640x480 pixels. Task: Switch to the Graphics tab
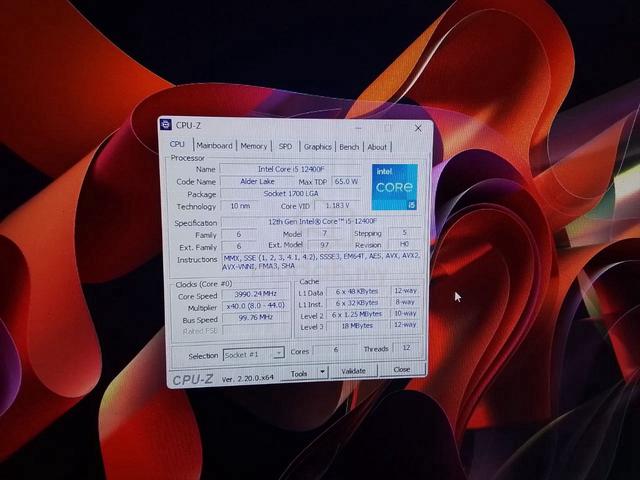[318, 147]
